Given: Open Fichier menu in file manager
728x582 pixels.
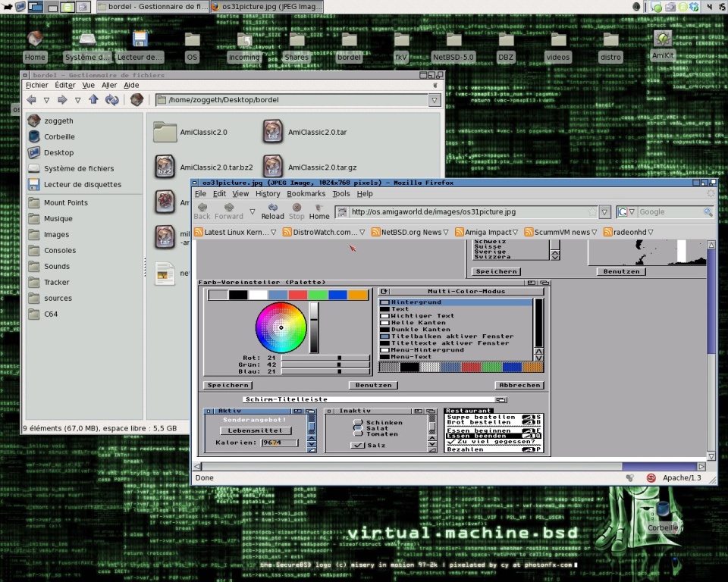Looking at the screenshot, I should (x=36, y=85).
